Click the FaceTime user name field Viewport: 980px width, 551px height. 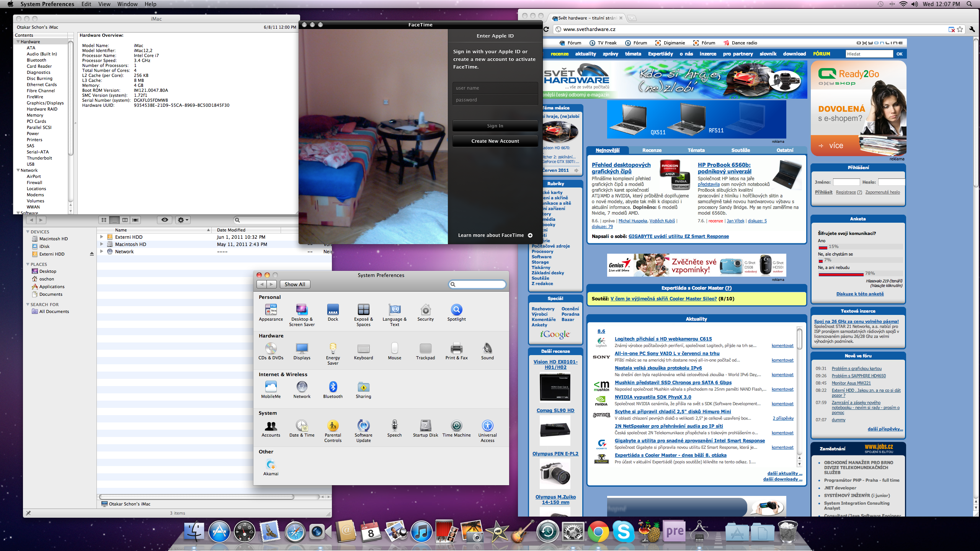coord(495,88)
